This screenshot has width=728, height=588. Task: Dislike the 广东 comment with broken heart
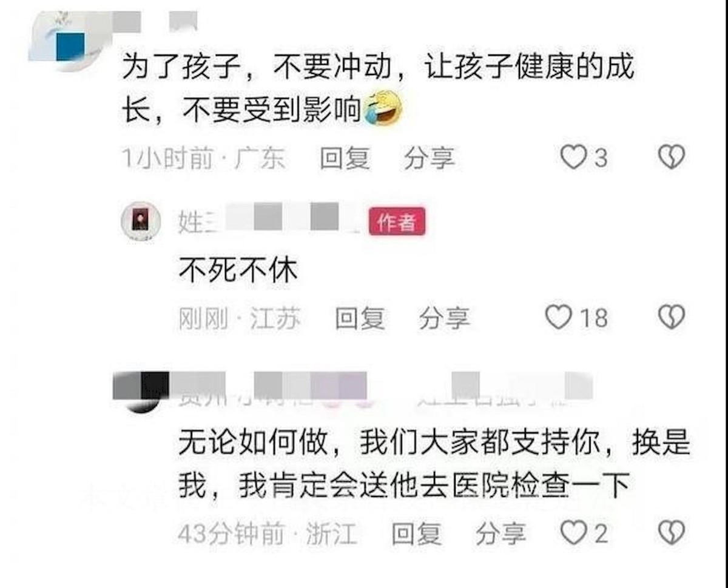672,158
